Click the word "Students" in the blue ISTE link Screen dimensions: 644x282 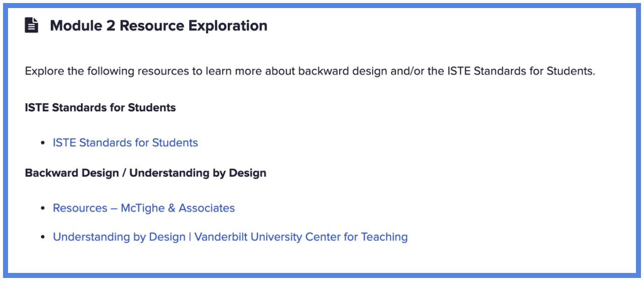coord(175,143)
